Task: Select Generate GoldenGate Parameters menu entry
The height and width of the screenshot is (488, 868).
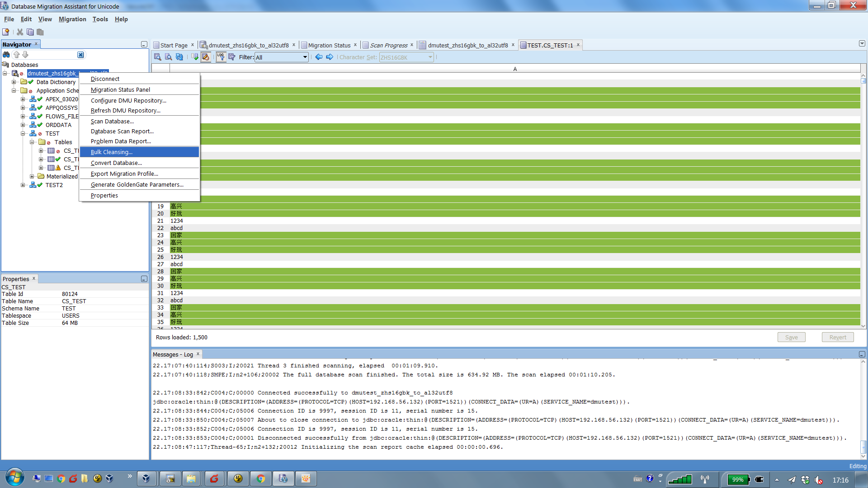Action: click(139, 184)
